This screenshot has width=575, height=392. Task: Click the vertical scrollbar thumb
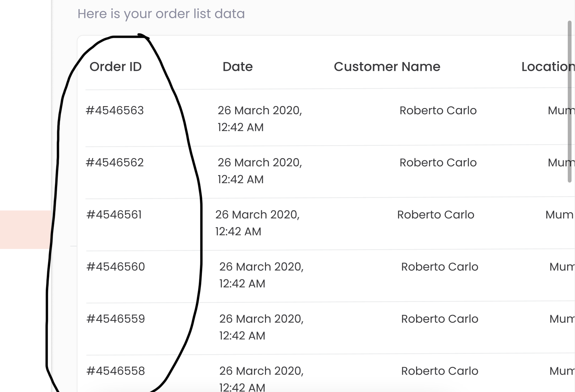(569, 101)
